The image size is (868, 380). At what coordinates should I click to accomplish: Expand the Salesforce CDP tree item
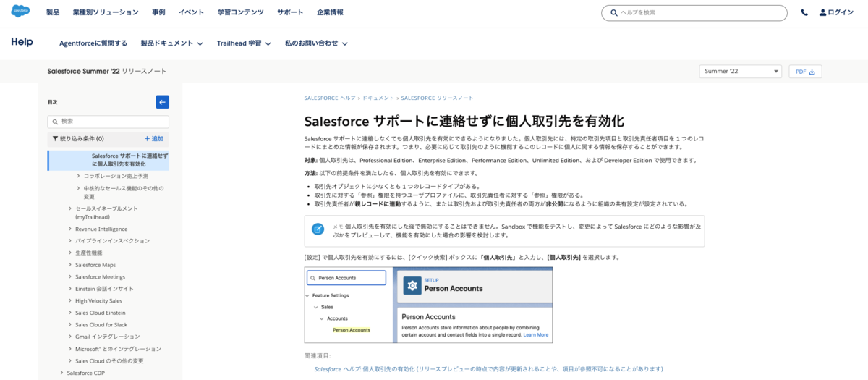(x=61, y=373)
